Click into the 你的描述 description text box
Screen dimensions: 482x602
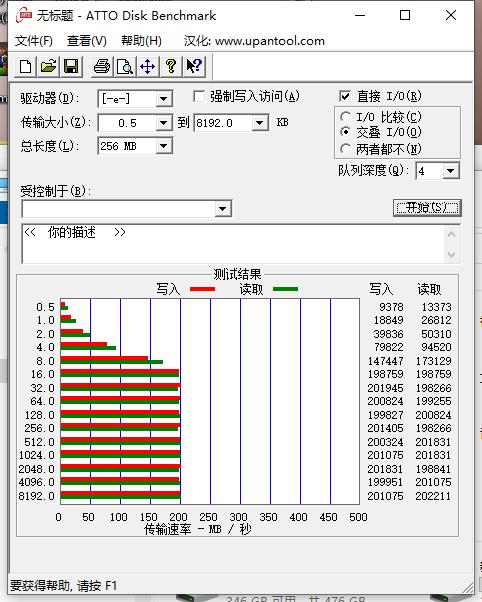click(234, 244)
